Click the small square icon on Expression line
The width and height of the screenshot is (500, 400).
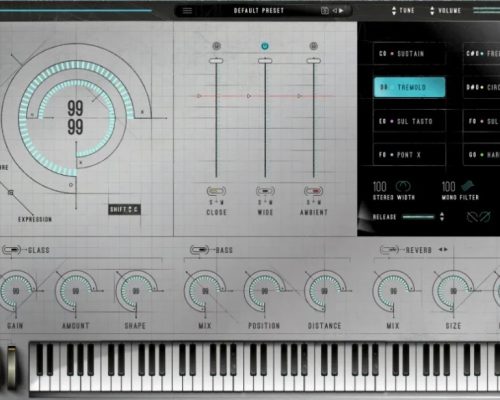(11, 192)
